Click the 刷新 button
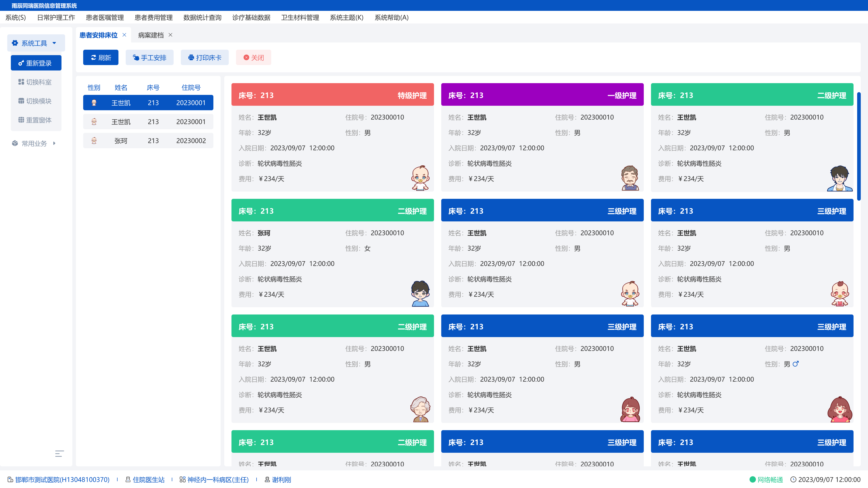 101,58
